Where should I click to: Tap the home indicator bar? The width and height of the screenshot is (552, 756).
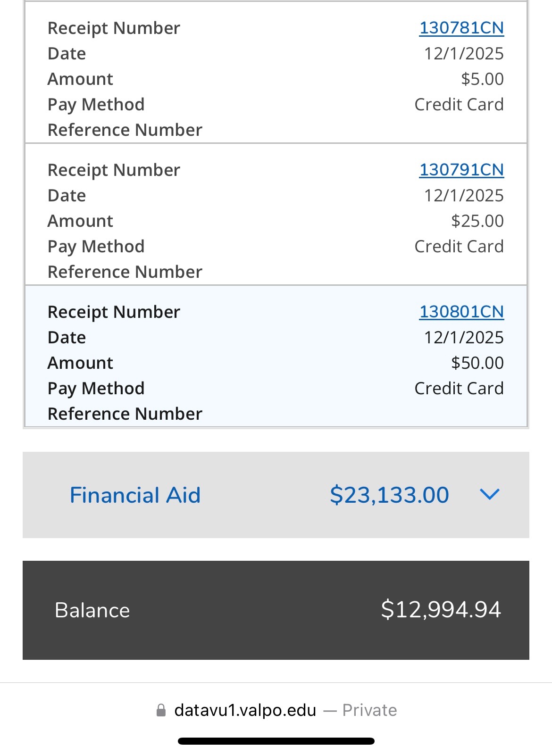click(276, 741)
